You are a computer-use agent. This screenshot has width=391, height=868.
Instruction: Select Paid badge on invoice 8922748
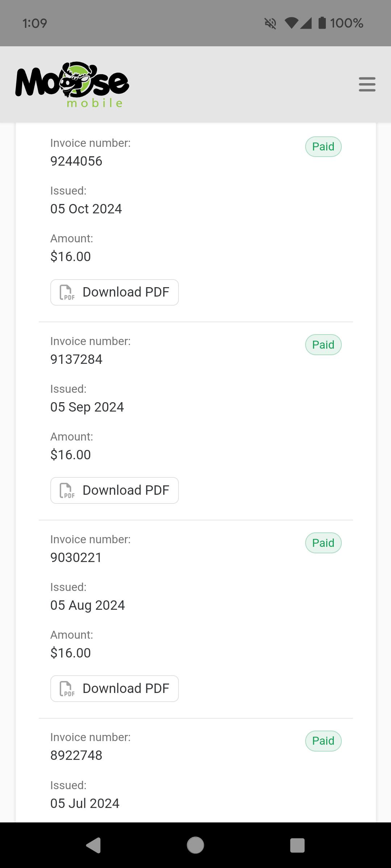(323, 741)
